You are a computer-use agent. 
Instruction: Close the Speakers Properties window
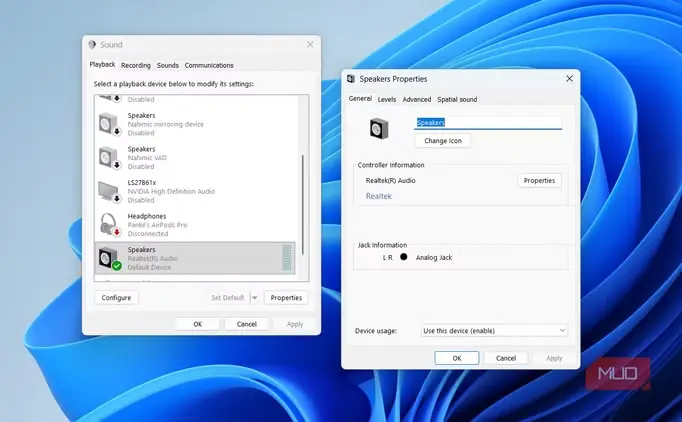click(569, 79)
